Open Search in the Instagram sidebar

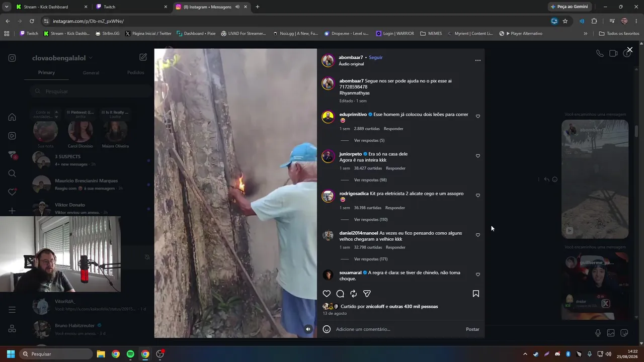[12, 173]
